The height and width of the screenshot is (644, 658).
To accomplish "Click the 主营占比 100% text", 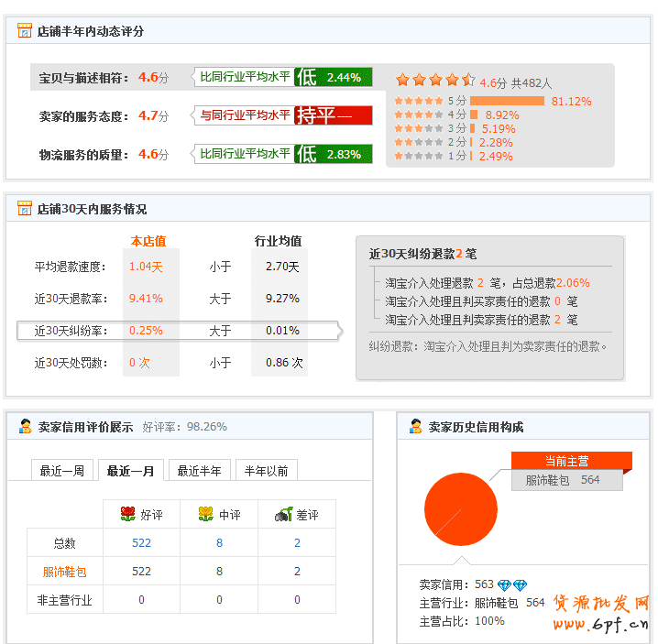I will 462,621.
